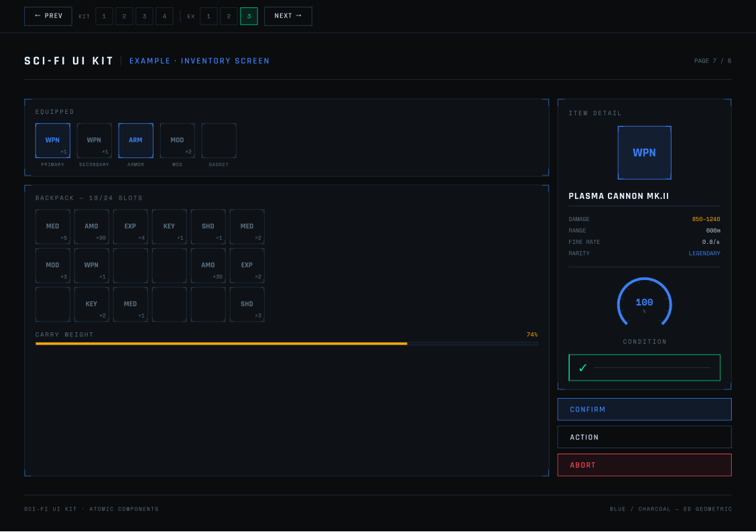Choose the MED ×2 backpack item
The width and height of the screenshot is (756, 532).
(x=247, y=226)
